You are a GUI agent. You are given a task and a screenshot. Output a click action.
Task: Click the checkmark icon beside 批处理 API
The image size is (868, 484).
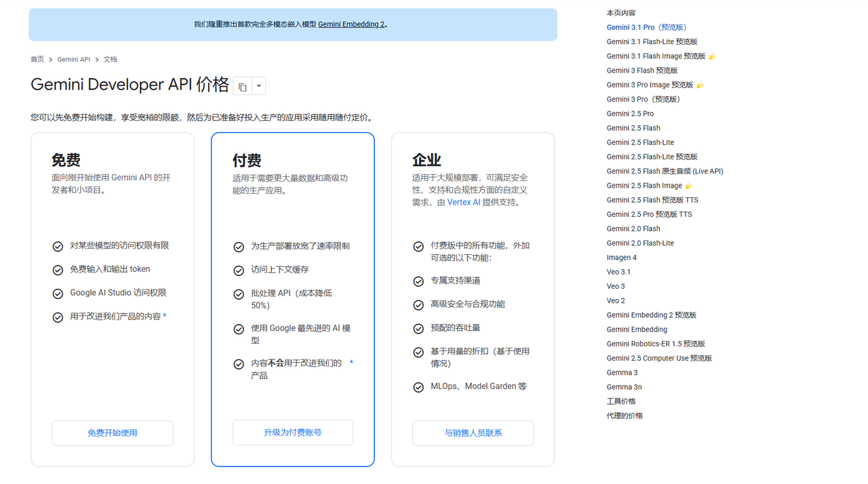[239, 294]
